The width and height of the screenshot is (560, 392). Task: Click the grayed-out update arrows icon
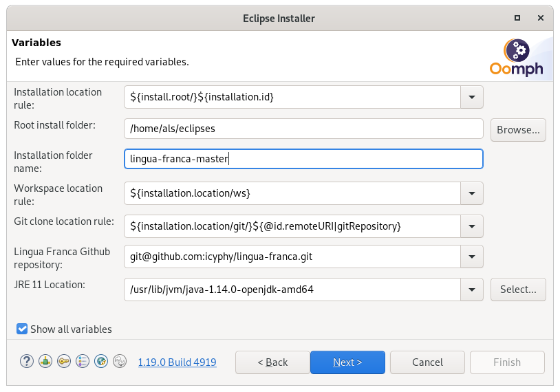pos(120,362)
